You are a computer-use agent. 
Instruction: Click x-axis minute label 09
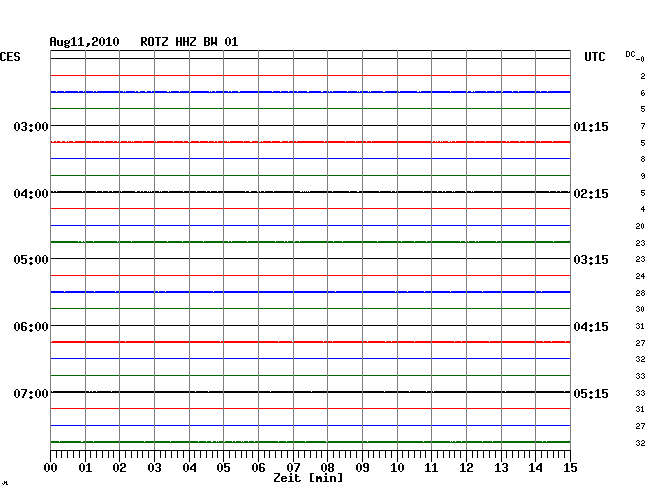(362, 468)
